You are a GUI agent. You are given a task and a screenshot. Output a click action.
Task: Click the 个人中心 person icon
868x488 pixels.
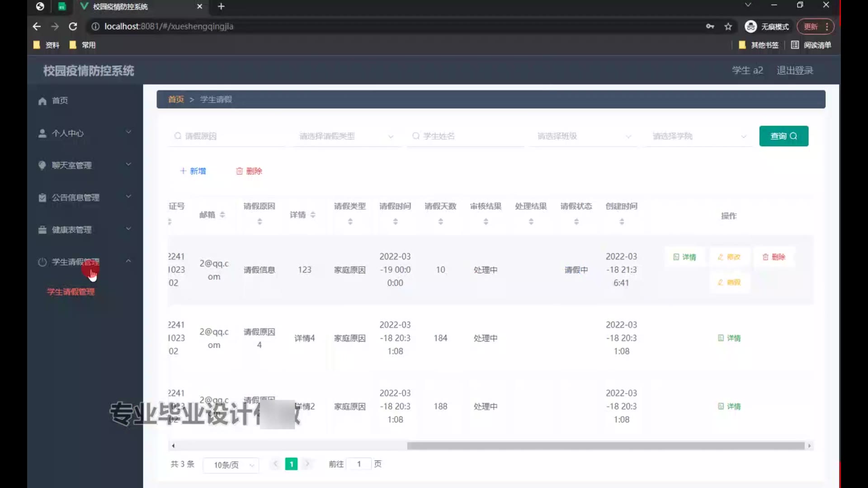click(x=42, y=133)
